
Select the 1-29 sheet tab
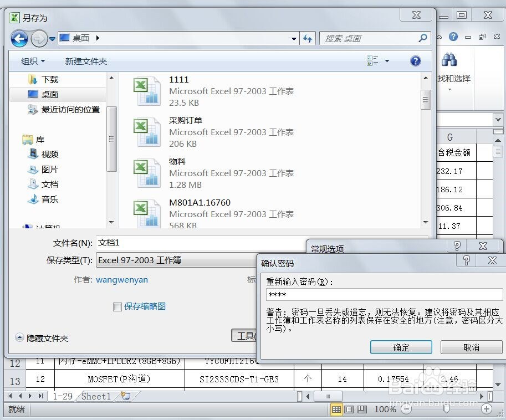coord(63,396)
